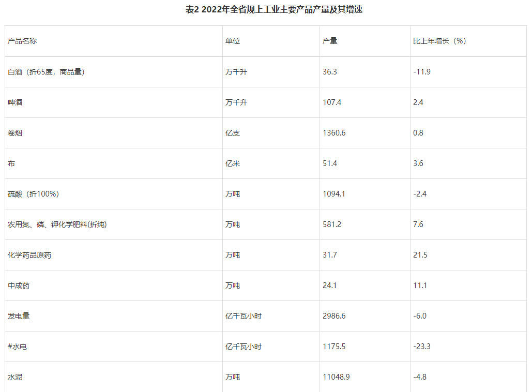Click the 白酒（折65度，商品量） row label
532x392 pixels.
point(46,72)
